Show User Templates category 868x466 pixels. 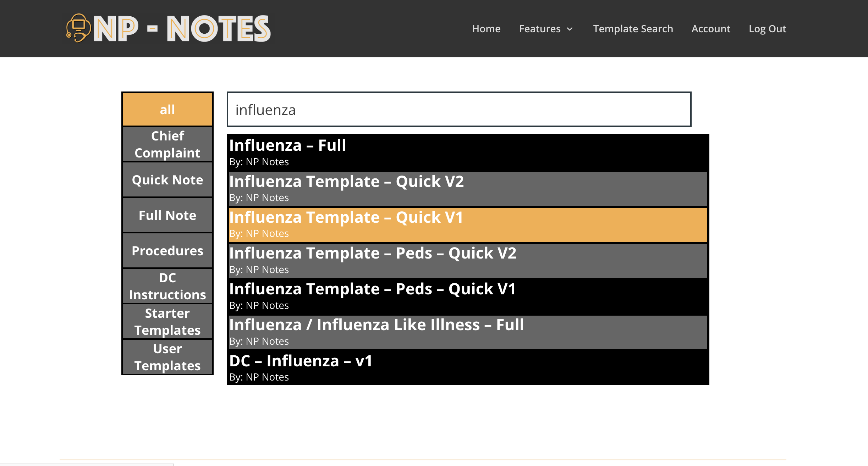coord(167,357)
